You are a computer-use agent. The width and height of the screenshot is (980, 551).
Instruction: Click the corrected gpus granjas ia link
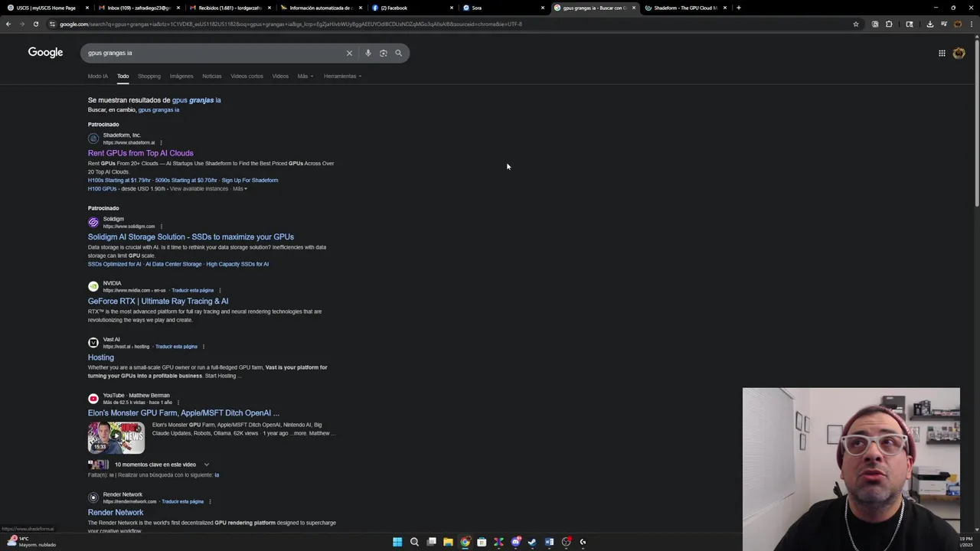196,100
